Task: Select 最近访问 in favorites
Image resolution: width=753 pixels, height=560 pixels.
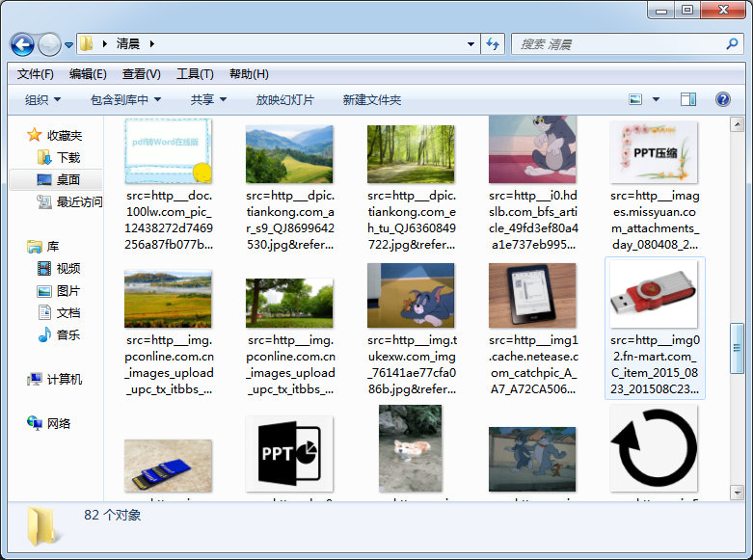Action: [70, 201]
